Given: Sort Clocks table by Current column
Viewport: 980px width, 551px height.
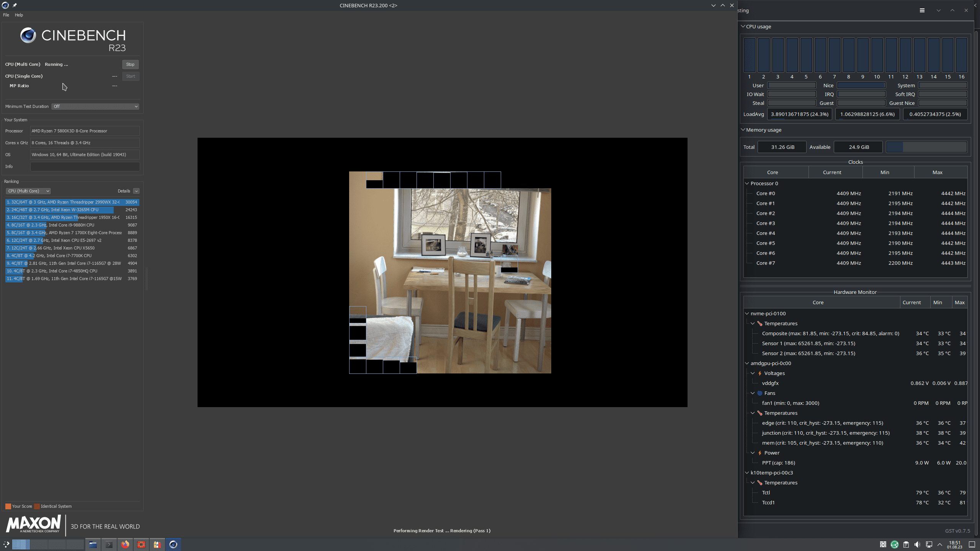Looking at the screenshot, I should point(835,172).
